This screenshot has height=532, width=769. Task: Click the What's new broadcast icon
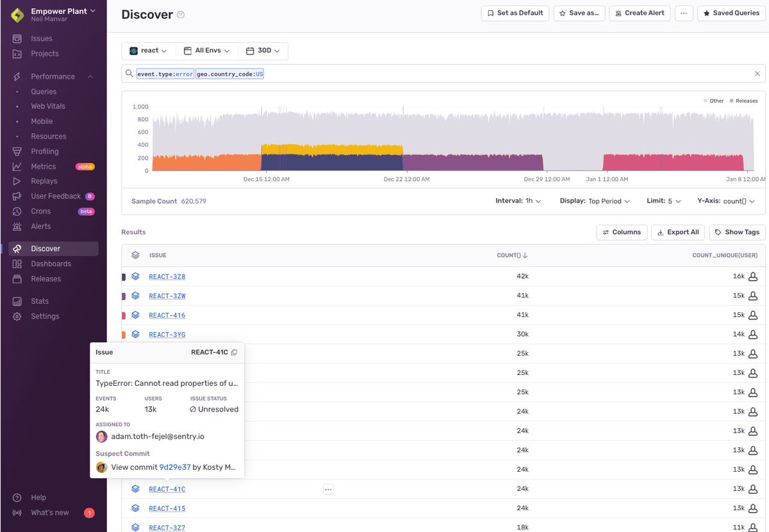click(x=17, y=513)
